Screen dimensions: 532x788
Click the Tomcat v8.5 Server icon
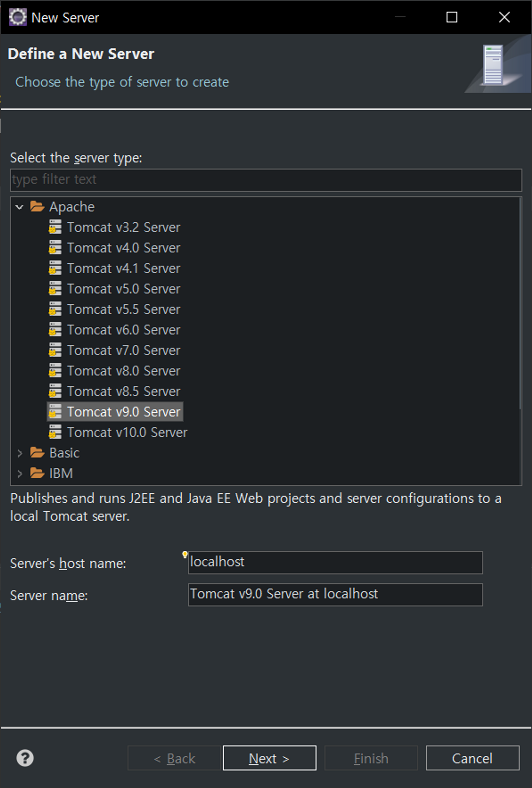tap(55, 391)
